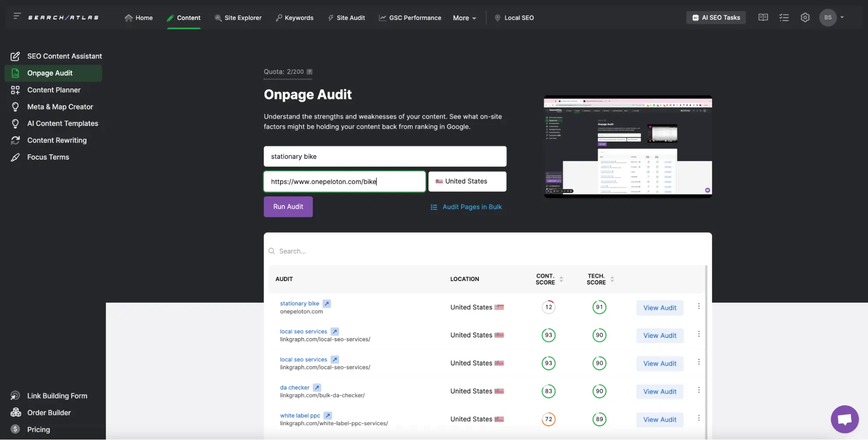Click the content score 83 gauge
868x440 pixels.
pos(548,391)
